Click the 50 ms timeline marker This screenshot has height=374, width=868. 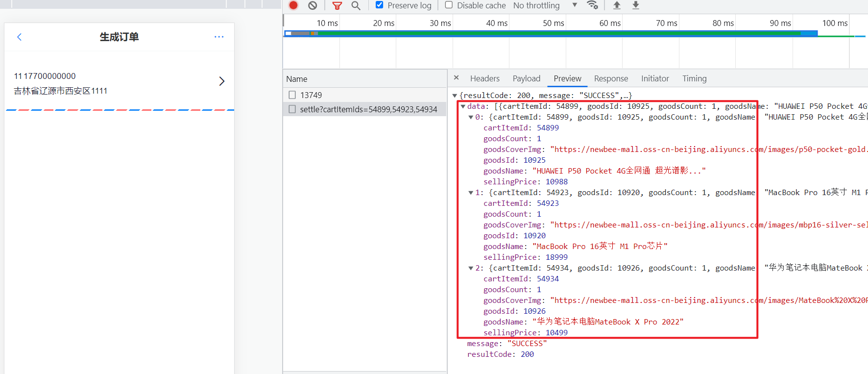tap(553, 23)
